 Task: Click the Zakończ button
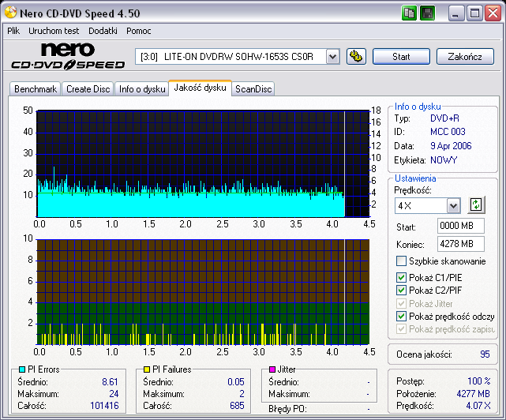464,57
